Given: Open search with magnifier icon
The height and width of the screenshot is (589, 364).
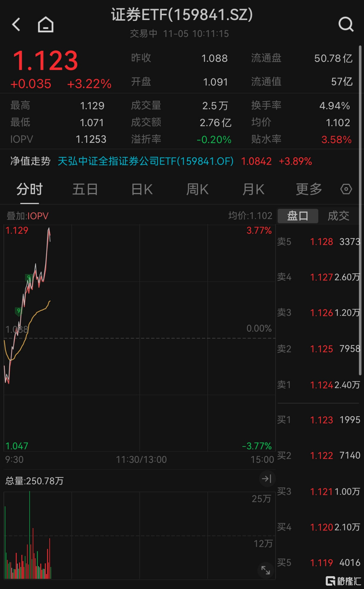Looking at the screenshot, I should pos(346,24).
